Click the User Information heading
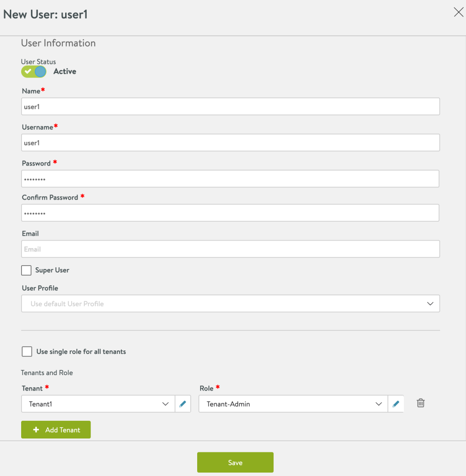This screenshot has width=466, height=476. click(x=58, y=43)
